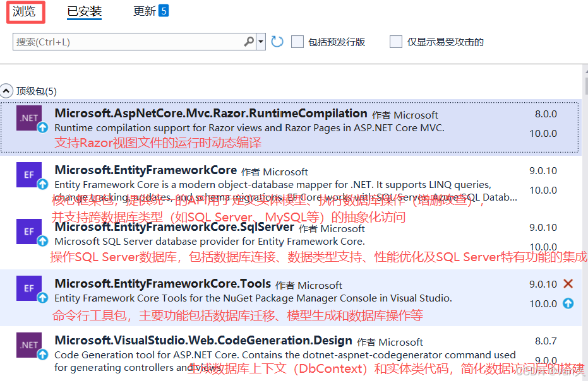This screenshot has width=588, height=381.
Task: Click update badge on EntityFrameworkCore.SqlServer icon
Action: tap(43, 241)
